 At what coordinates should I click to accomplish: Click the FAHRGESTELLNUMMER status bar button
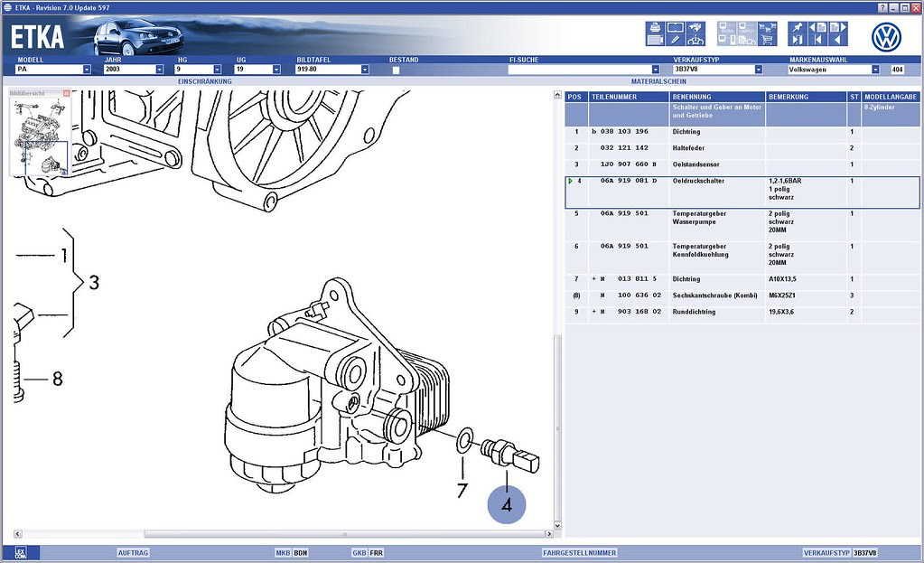click(579, 552)
